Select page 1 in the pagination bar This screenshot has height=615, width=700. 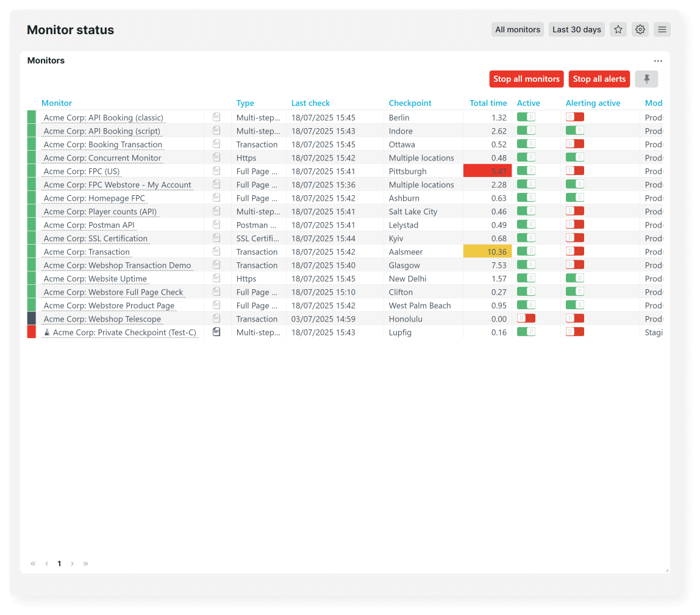pyautogui.click(x=59, y=563)
